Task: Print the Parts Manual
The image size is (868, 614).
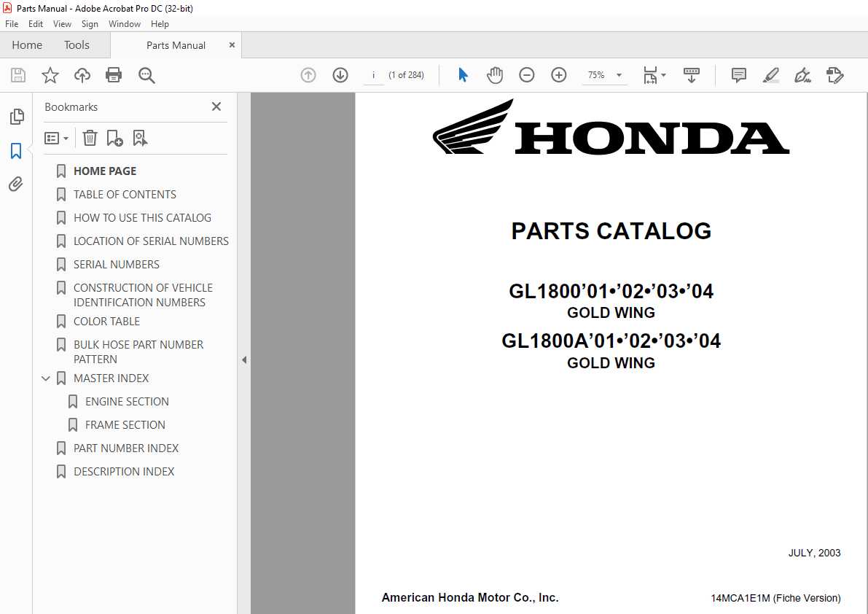Action: pos(114,74)
